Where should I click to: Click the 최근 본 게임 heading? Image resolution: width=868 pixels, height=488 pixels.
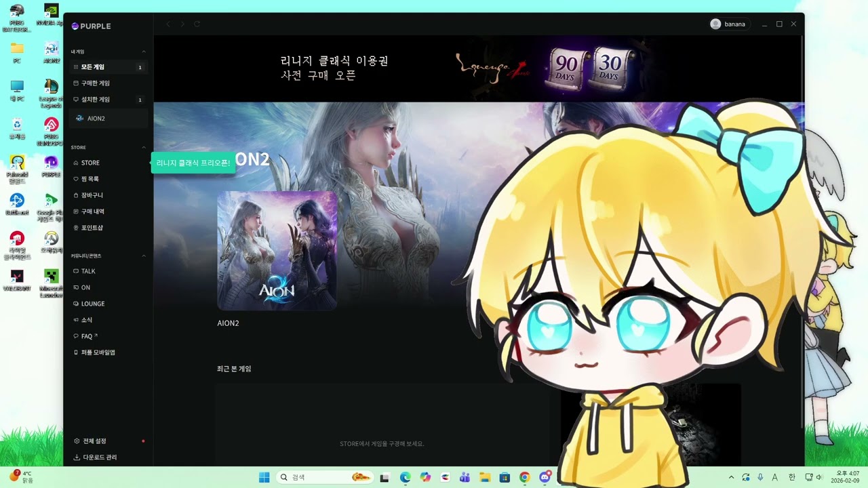234,369
